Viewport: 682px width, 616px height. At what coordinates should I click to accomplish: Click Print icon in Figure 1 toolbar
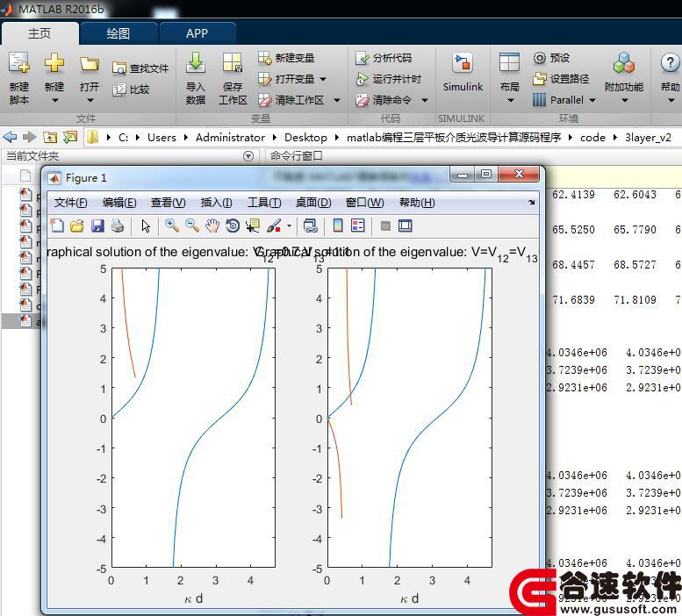[x=118, y=226]
